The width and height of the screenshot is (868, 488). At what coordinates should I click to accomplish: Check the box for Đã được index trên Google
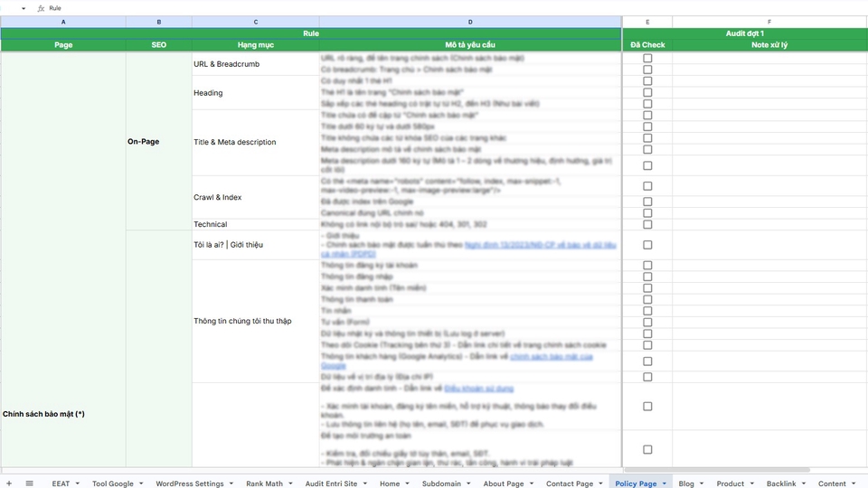[647, 202]
